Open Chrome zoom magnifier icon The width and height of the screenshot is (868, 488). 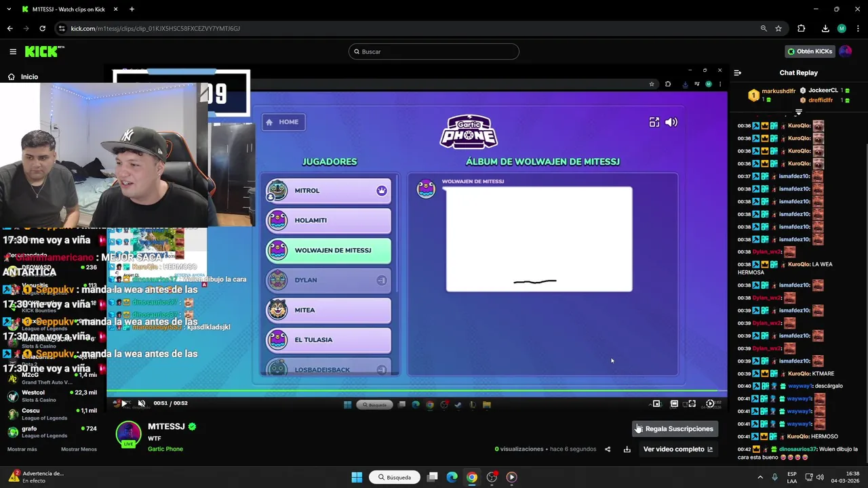tap(764, 28)
